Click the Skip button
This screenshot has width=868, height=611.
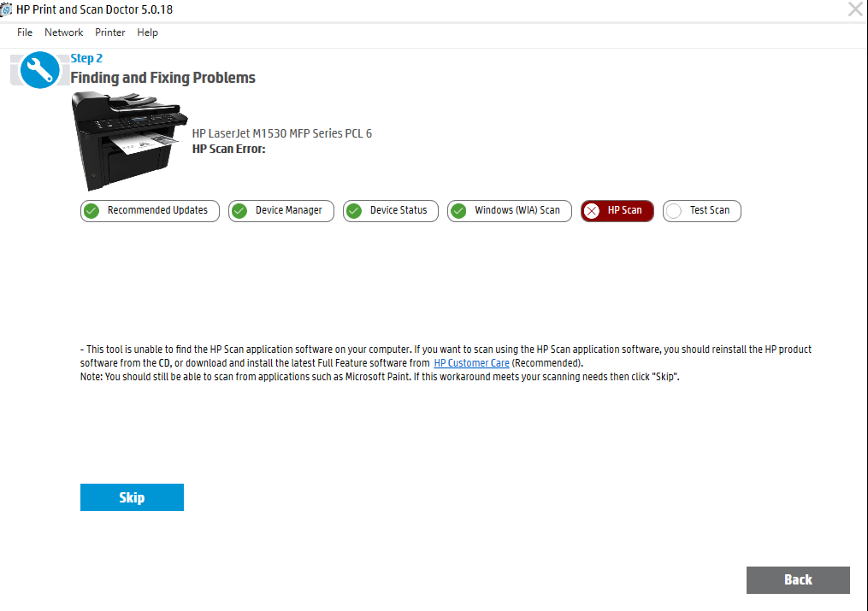tap(132, 496)
